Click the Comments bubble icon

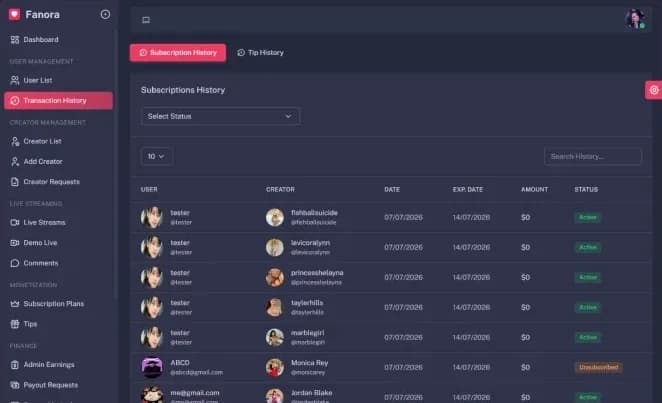click(x=15, y=263)
